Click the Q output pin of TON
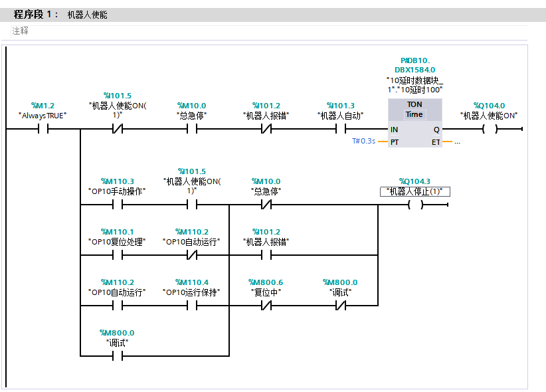Viewport: 546px width, 392px height. tap(436, 130)
